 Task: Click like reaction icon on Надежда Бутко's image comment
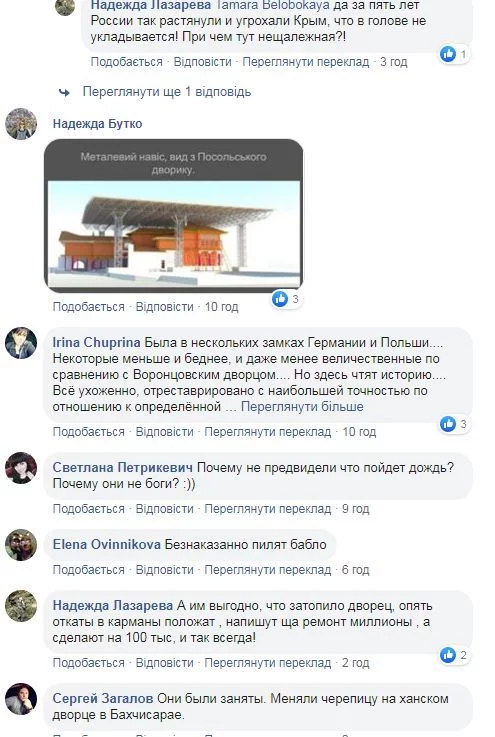280,298
